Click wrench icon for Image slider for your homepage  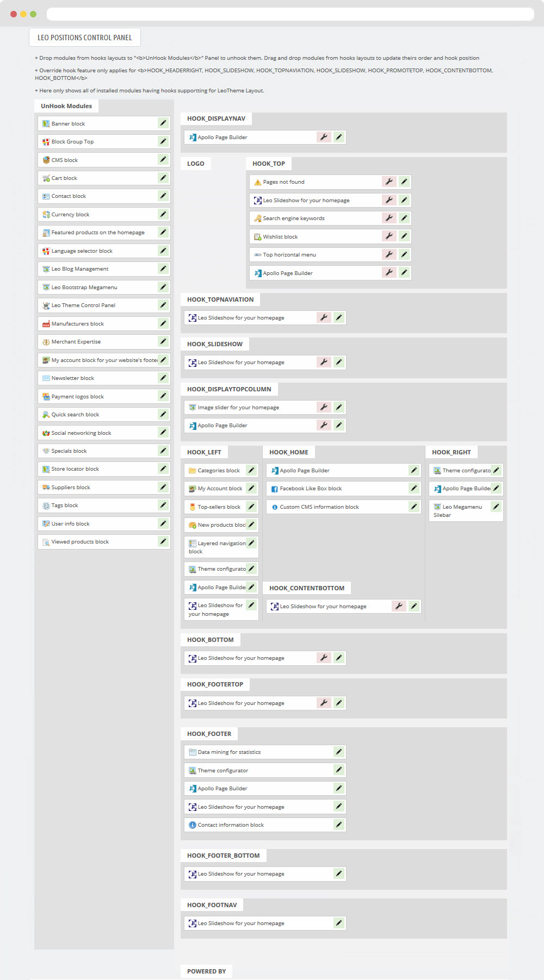[324, 407]
